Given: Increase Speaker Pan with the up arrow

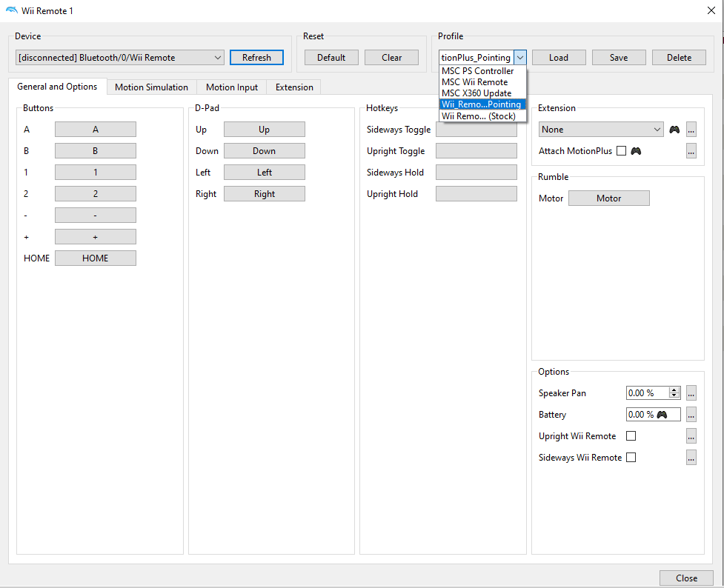Looking at the screenshot, I should (674, 390).
